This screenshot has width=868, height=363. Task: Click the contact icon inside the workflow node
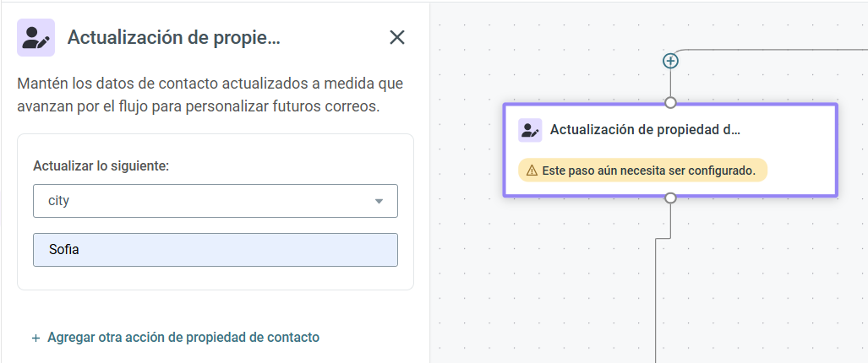coord(530,130)
